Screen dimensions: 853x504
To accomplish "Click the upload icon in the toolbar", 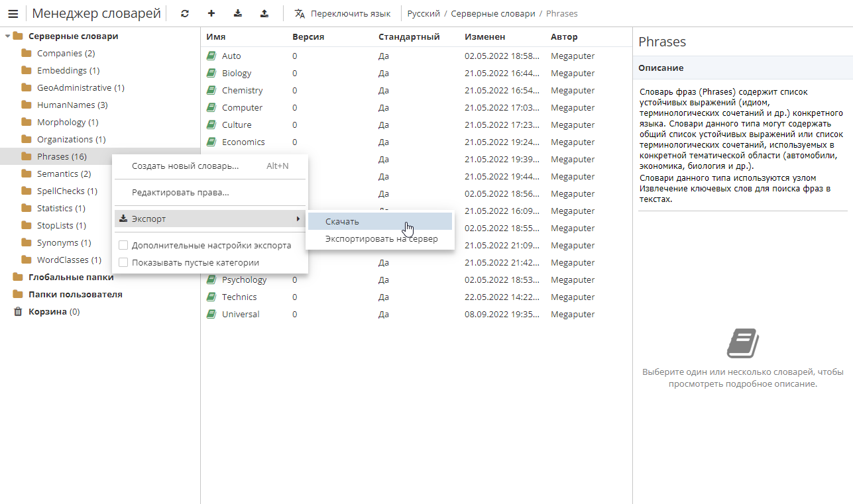I will coord(264,13).
